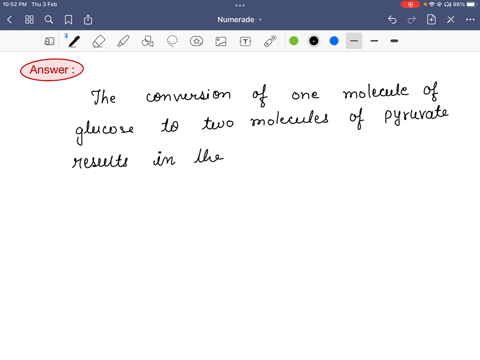Undo the last stroke
Viewport: 480px width, 360px height.
click(392, 20)
